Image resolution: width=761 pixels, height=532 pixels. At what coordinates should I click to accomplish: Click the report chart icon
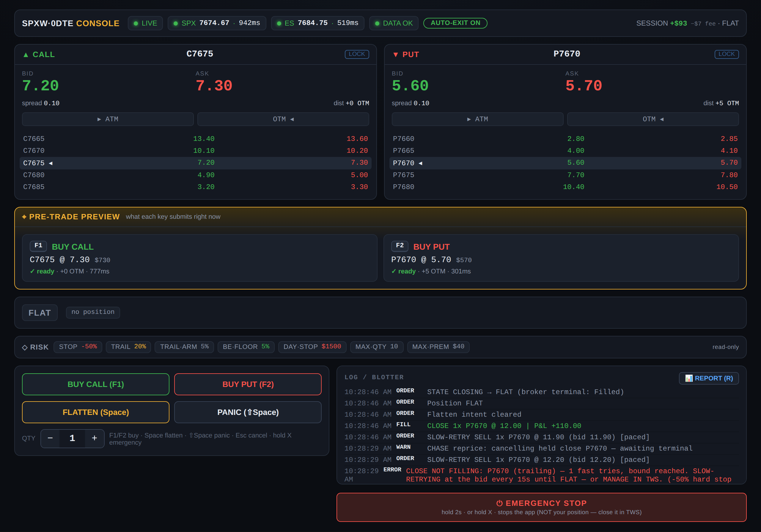click(x=689, y=378)
